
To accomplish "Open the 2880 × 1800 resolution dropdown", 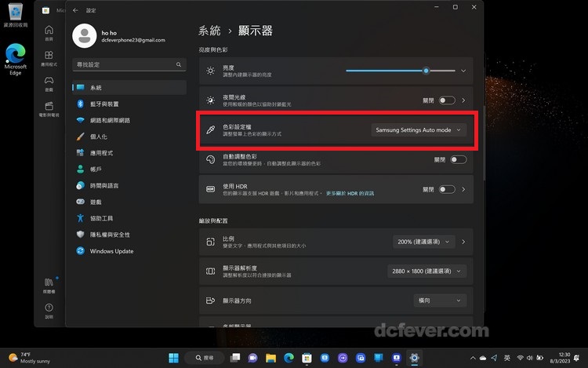I will 426,271.
